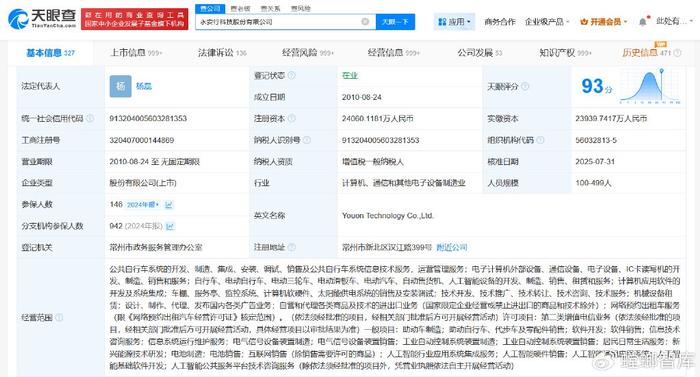
Task: Click the paid-in capital 23939.7417万人民币
Action: point(611,118)
